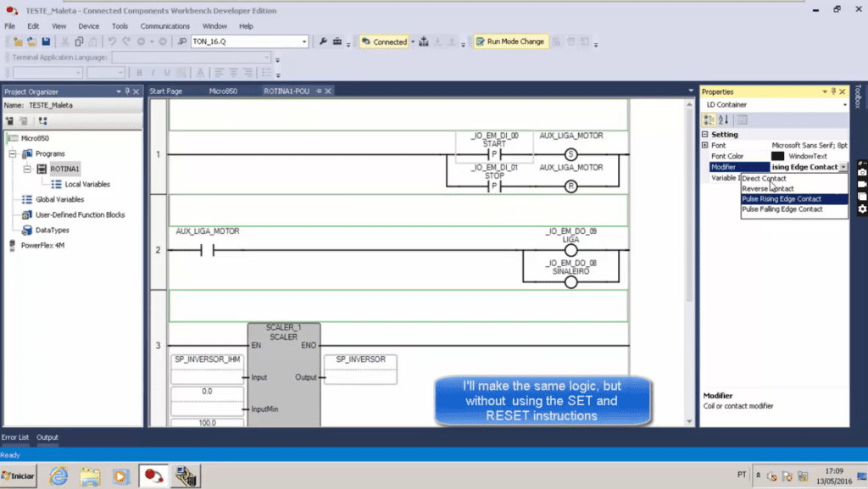Pin the Properties panel with the pushpin
The image size is (868, 489).
point(832,92)
